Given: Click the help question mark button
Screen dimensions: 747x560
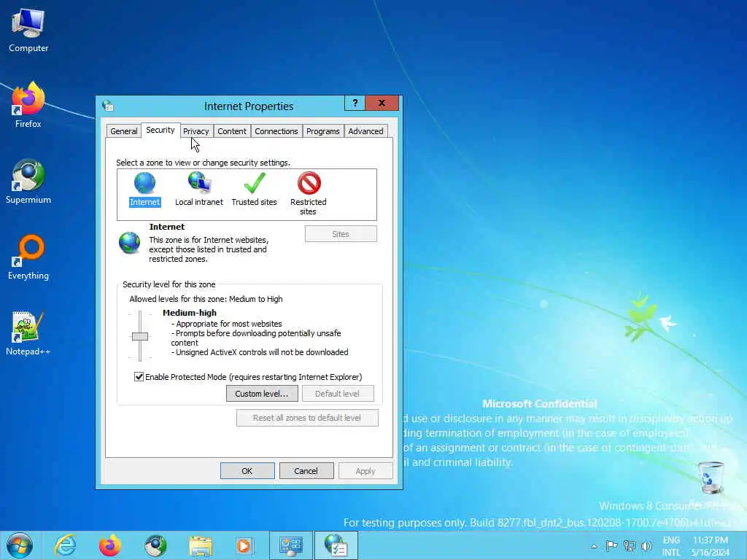Looking at the screenshot, I should click(x=355, y=103).
